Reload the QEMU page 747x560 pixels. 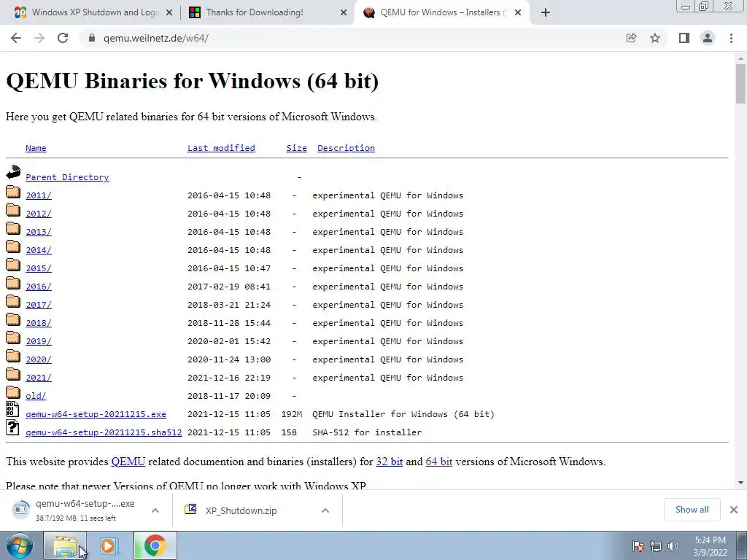click(x=63, y=38)
